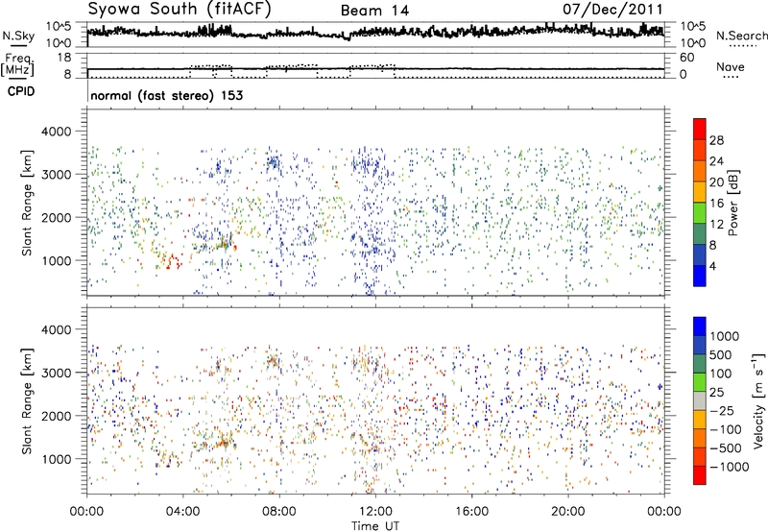Click the 'Freq. [MHz]' label

click(18, 65)
